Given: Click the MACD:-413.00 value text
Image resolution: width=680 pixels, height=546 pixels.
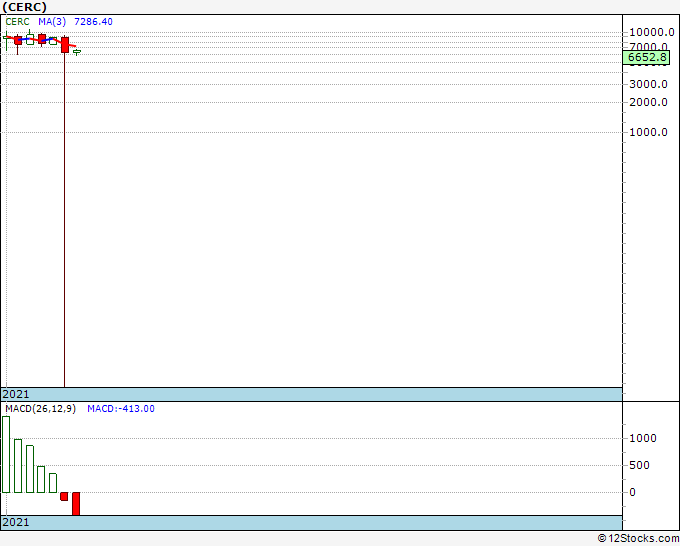Looking at the screenshot, I should (x=121, y=409).
